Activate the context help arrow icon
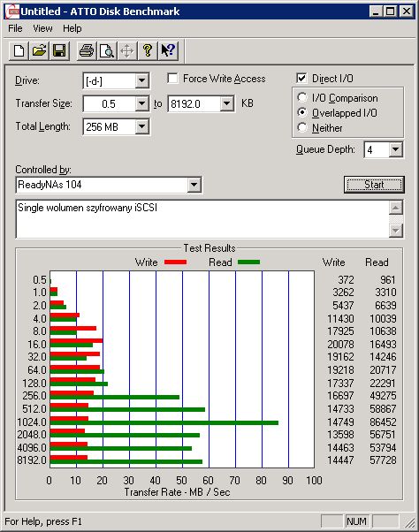 point(168,51)
